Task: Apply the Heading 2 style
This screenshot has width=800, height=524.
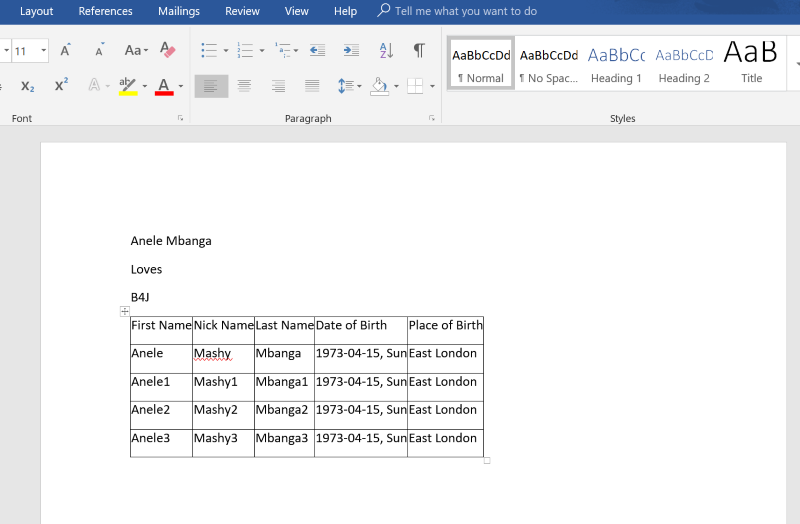Action: pyautogui.click(x=684, y=63)
